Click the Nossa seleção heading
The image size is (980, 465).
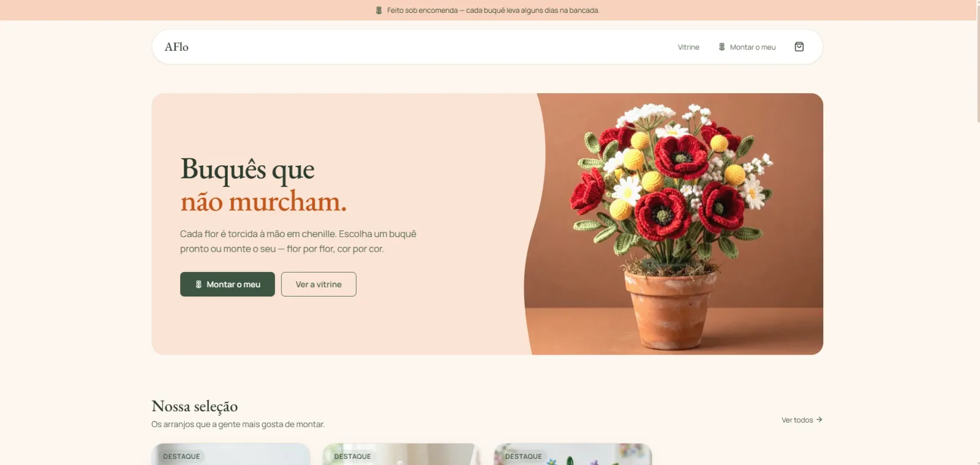click(195, 406)
